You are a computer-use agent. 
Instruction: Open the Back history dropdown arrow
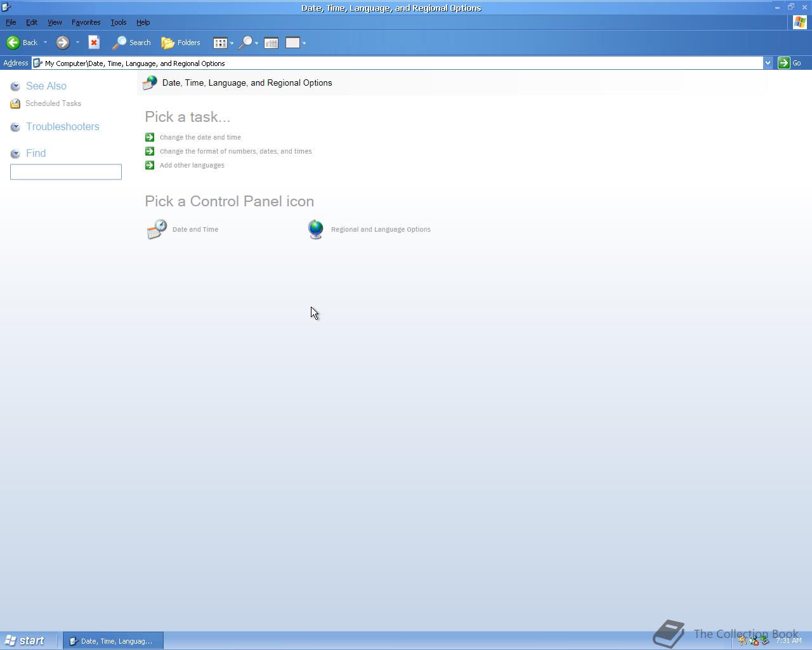tap(45, 43)
